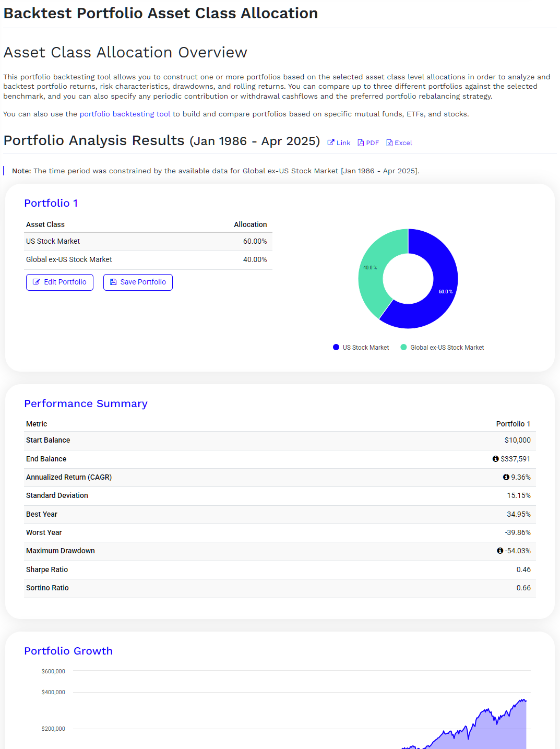Click the info icon next to 9.36% CAGR
560x749 pixels.
(x=506, y=477)
